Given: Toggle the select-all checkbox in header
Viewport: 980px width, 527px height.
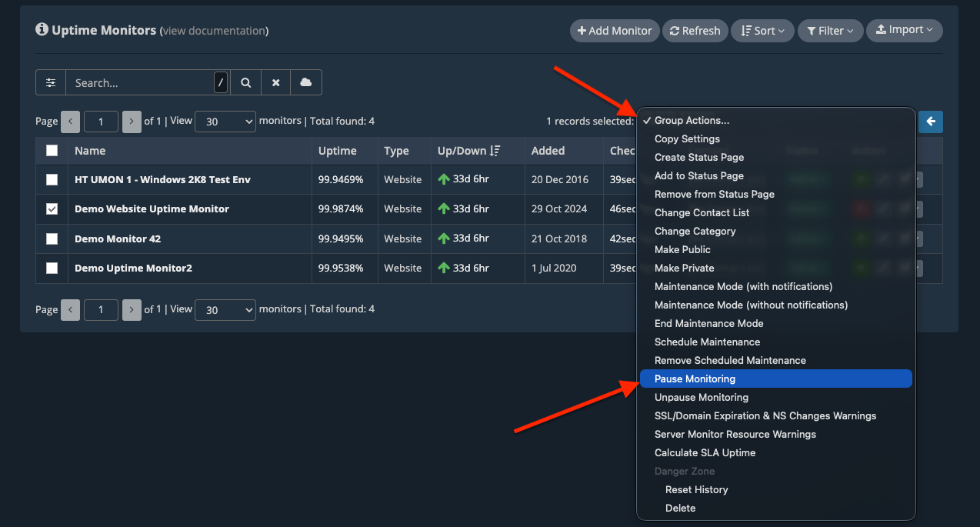Looking at the screenshot, I should tap(52, 151).
